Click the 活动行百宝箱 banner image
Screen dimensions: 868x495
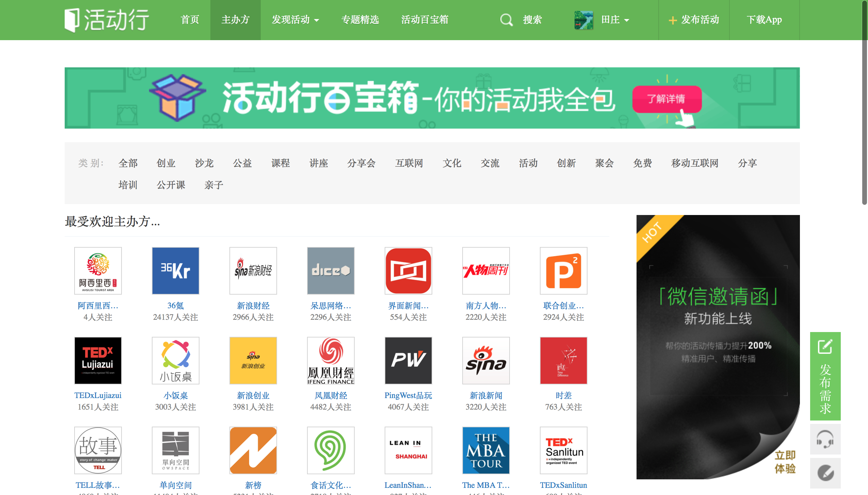432,98
